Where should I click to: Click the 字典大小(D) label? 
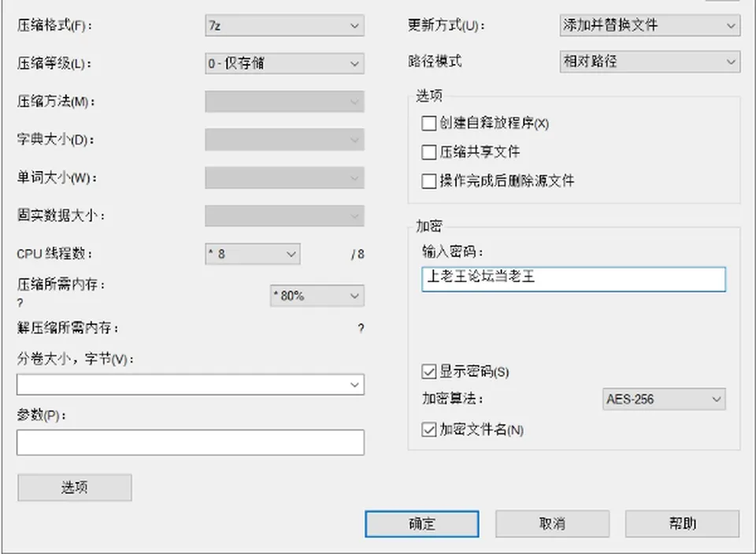tap(55, 139)
